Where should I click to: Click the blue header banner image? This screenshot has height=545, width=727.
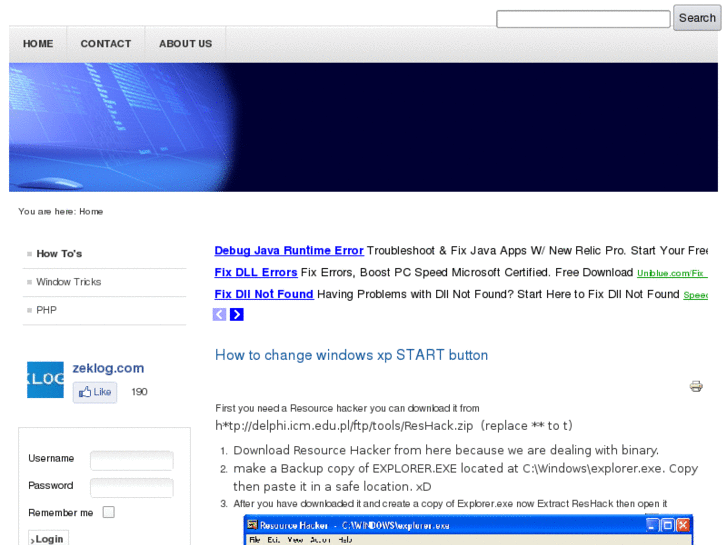point(364,127)
